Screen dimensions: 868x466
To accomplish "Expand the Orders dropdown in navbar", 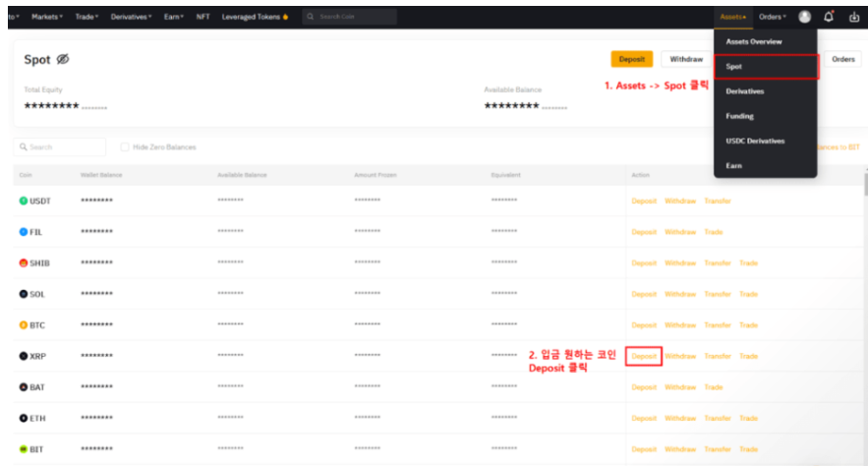I will tap(773, 17).
